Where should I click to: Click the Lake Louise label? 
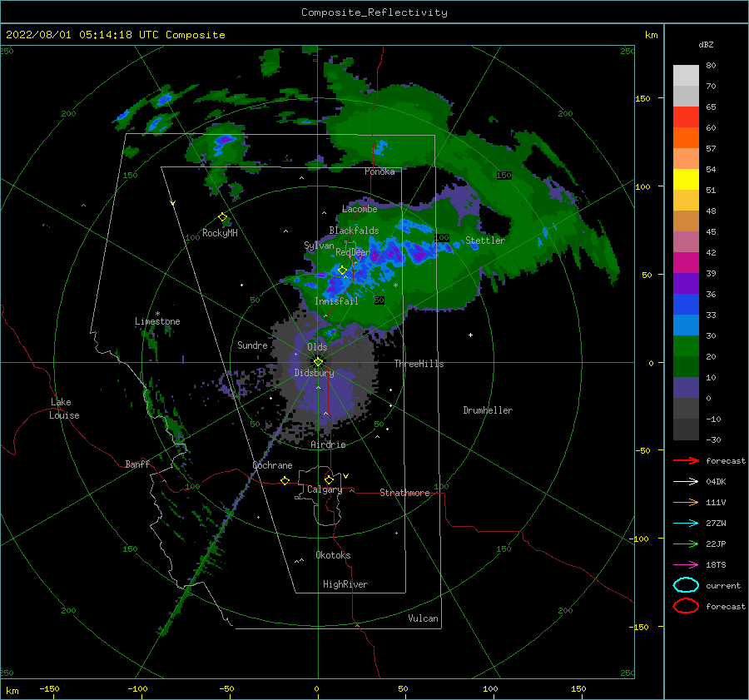64,409
